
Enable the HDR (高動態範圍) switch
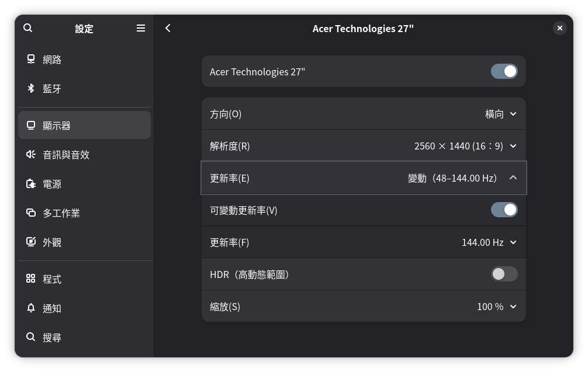(504, 274)
